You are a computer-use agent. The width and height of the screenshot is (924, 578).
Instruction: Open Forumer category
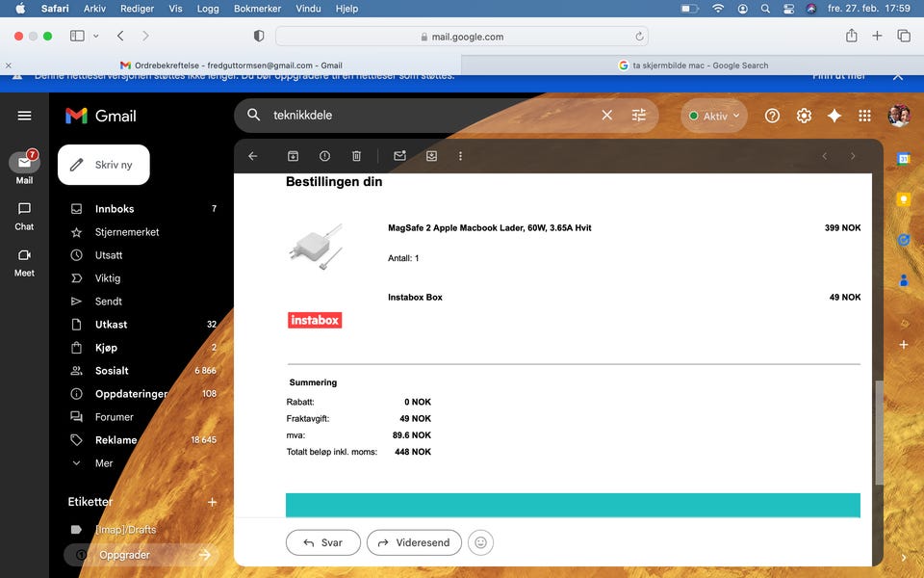[143, 417]
